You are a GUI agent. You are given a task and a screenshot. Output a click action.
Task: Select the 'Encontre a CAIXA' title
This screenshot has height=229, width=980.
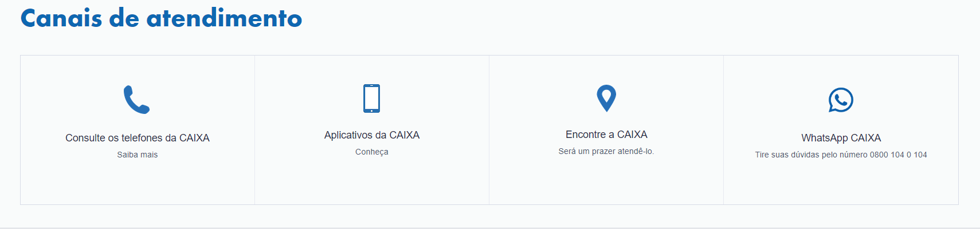coord(606,135)
